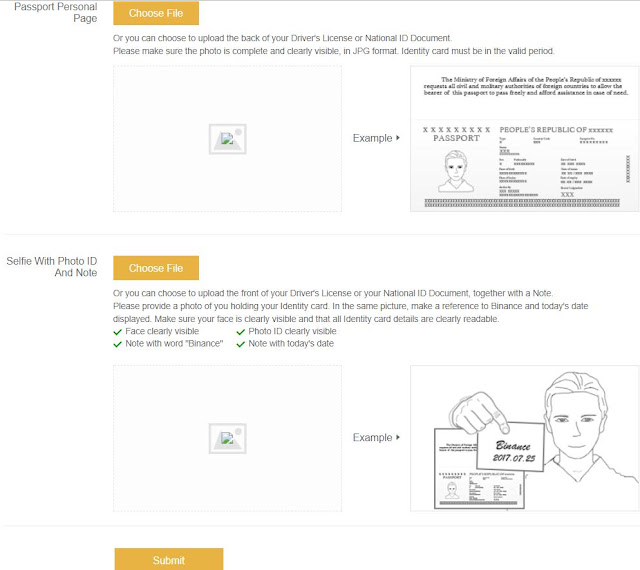The height and width of the screenshot is (570, 640).
Task: Click the text 'Note with today's date'
Action: coord(291,343)
